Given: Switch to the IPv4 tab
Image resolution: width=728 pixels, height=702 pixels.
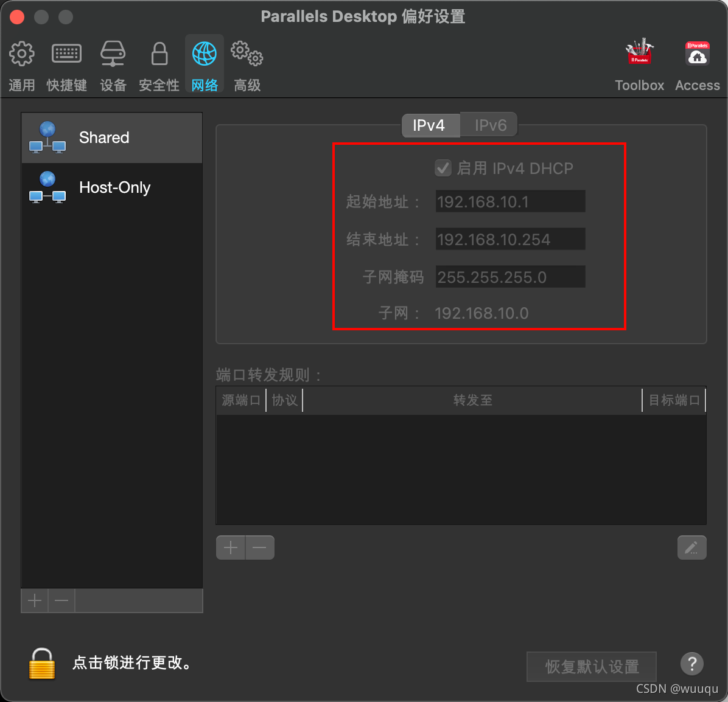Looking at the screenshot, I should tap(430, 125).
